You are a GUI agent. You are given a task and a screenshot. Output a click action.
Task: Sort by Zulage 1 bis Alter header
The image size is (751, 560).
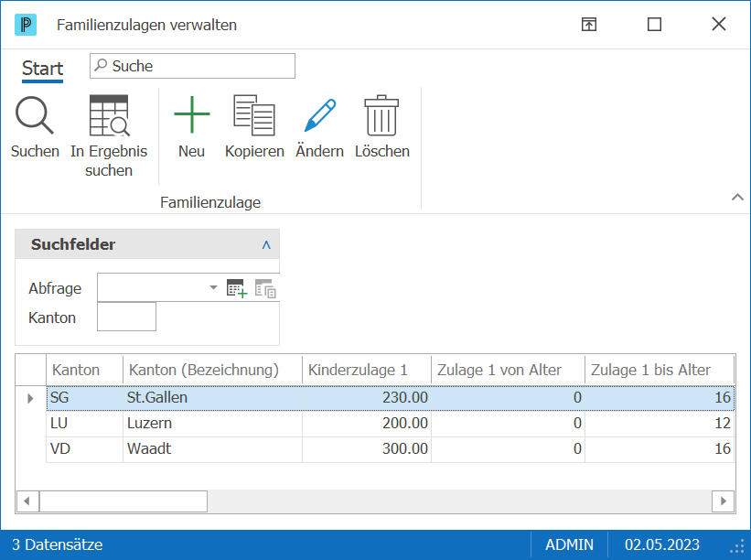[660, 370]
